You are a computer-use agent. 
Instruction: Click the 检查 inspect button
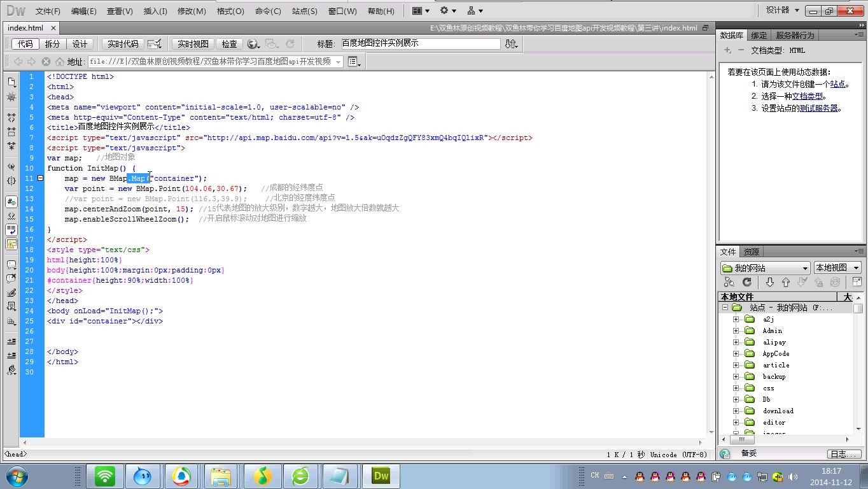pos(229,44)
